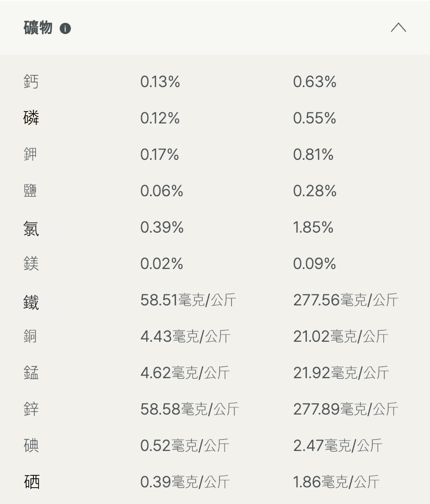The height and width of the screenshot is (504, 430).
Task: Click the info icon beside 礦物
Action: pyautogui.click(x=65, y=28)
